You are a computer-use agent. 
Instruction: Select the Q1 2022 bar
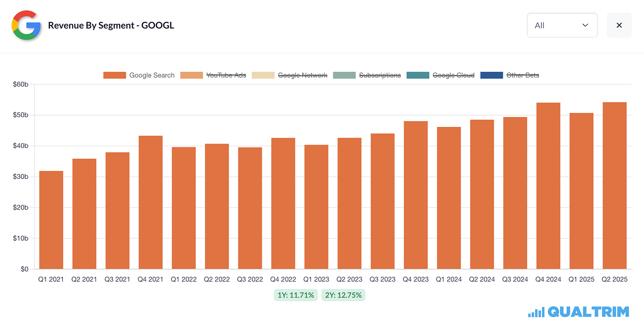pos(184,208)
